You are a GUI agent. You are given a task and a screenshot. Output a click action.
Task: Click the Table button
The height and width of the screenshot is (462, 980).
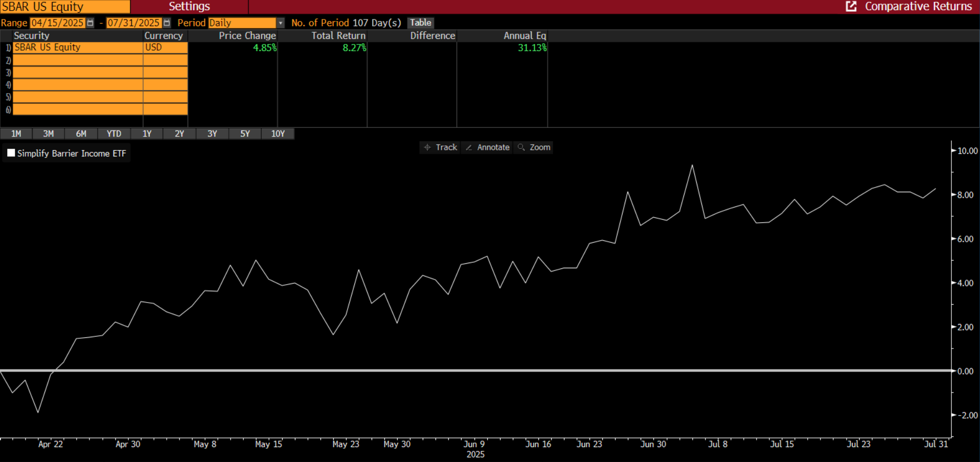(420, 22)
